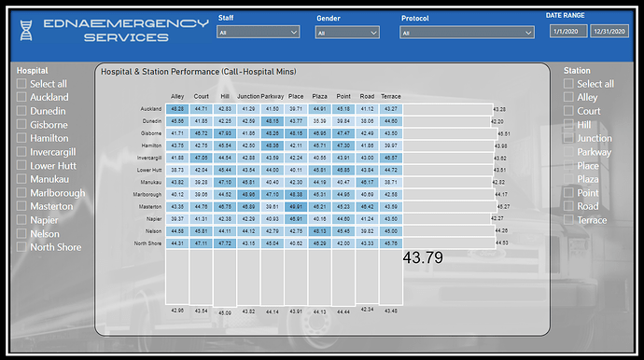
Task: Tick the Point station checkbox
Action: [x=568, y=192]
